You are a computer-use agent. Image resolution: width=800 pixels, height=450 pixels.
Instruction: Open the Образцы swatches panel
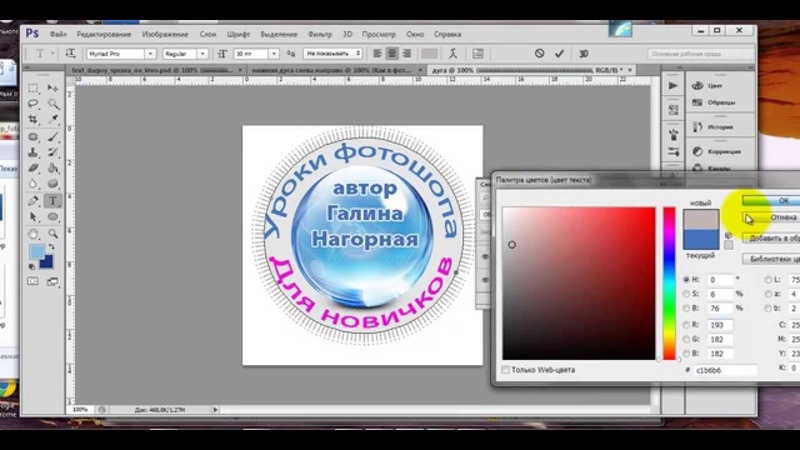tap(719, 103)
